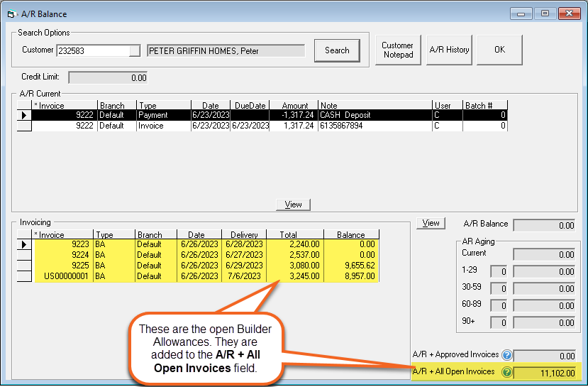Maximize the A/R Balance window
This screenshot has height=387, width=588.
(x=545, y=13)
